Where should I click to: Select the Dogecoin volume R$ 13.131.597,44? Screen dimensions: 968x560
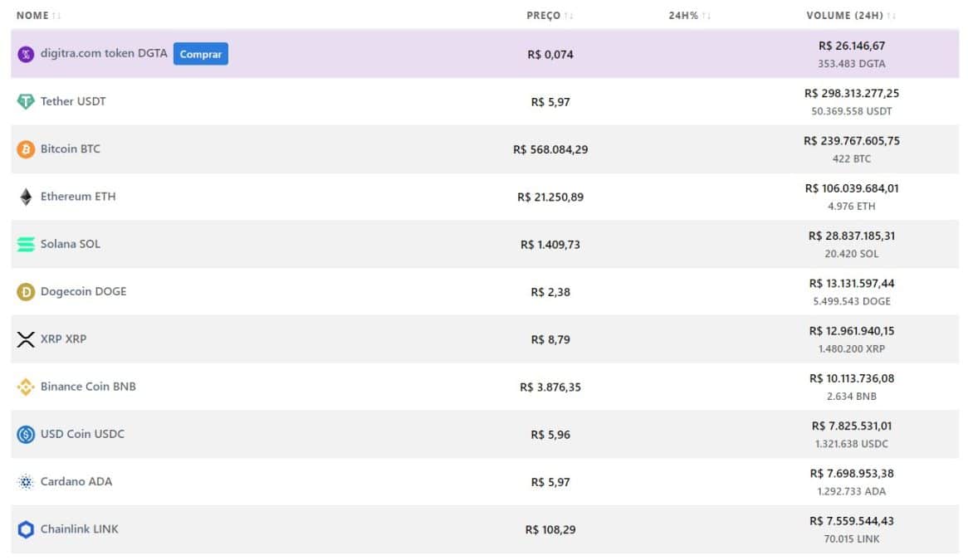tap(851, 283)
